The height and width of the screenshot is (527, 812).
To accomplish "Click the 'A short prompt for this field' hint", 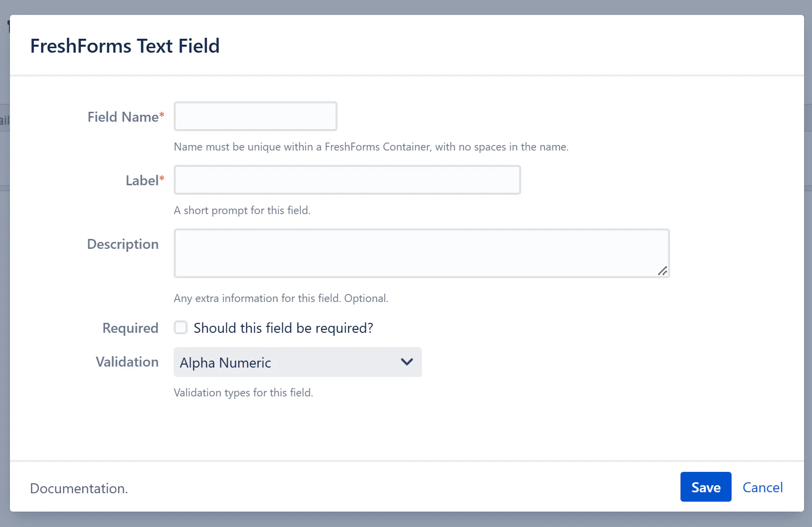I will pos(242,211).
